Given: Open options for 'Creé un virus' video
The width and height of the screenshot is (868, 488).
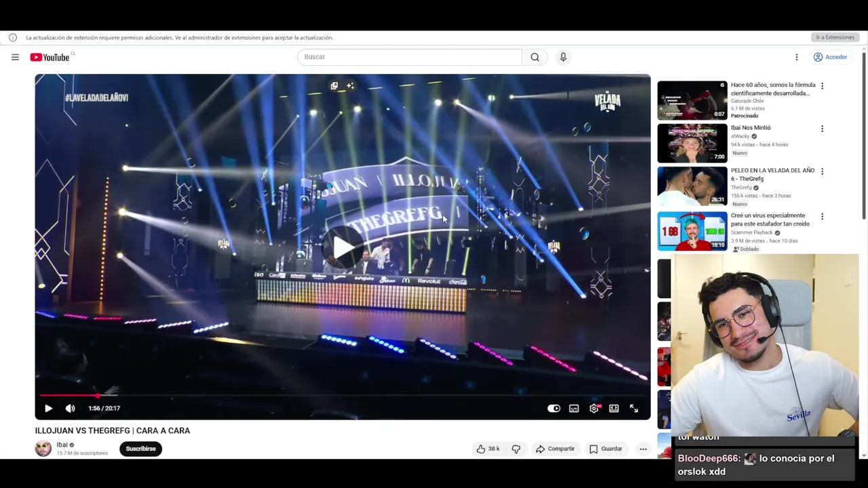Looking at the screenshot, I should [822, 217].
